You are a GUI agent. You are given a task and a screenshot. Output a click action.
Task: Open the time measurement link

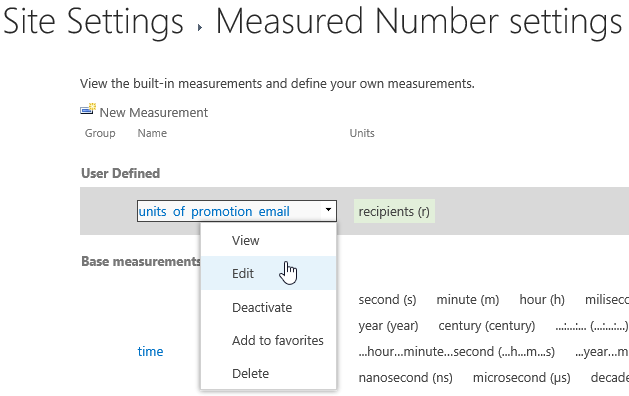click(150, 351)
